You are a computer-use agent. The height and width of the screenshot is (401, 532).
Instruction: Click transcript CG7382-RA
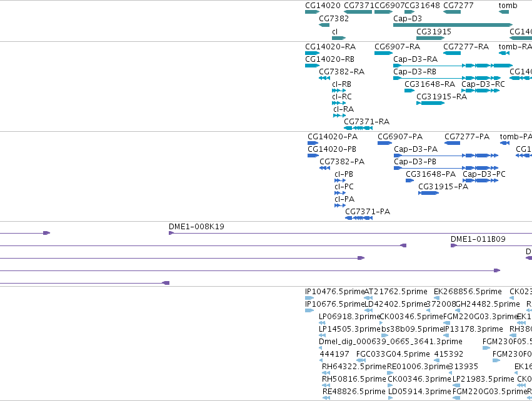(x=324, y=78)
